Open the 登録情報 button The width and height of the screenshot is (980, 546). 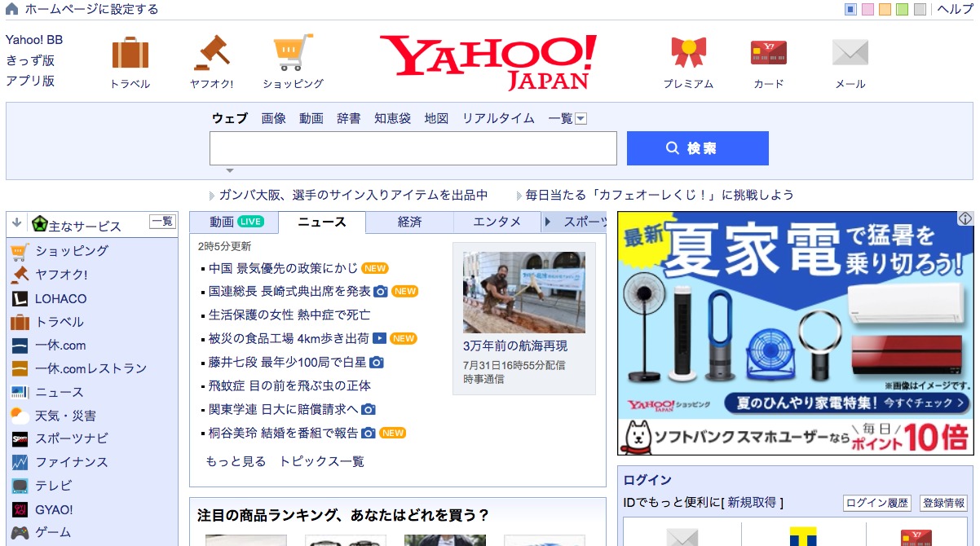point(943,503)
